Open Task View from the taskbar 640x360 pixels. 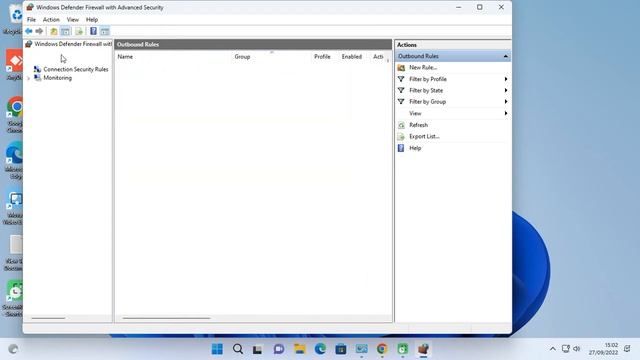tap(258, 349)
